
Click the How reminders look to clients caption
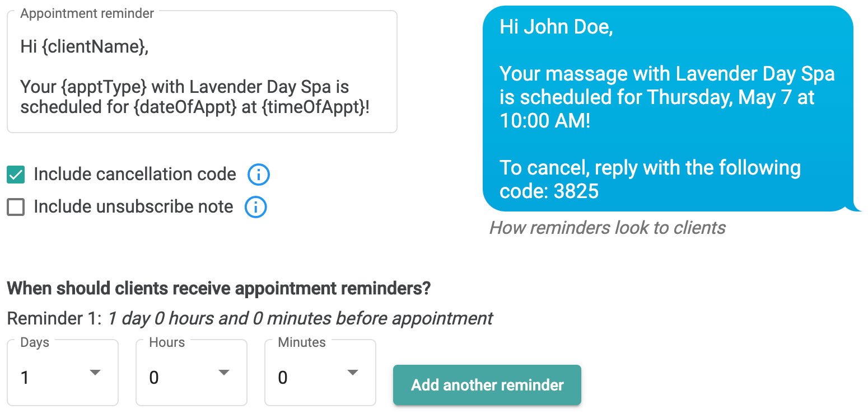pyautogui.click(x=607, y=228)
